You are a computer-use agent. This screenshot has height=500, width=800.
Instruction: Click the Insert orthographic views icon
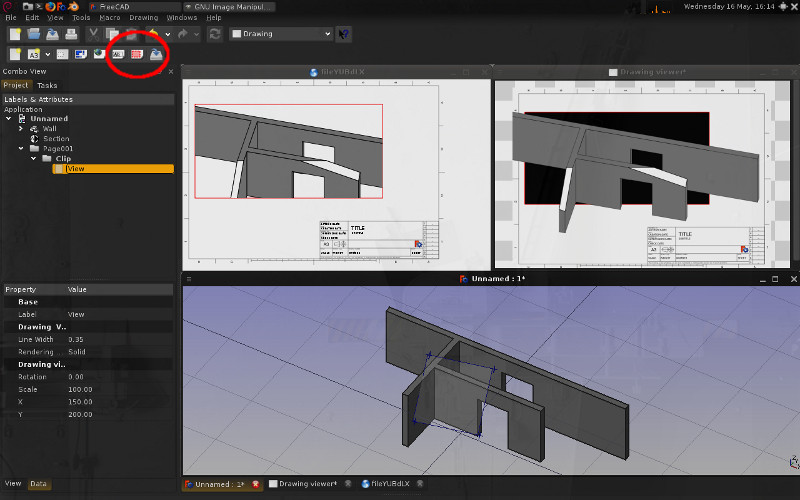click(81, 54)
